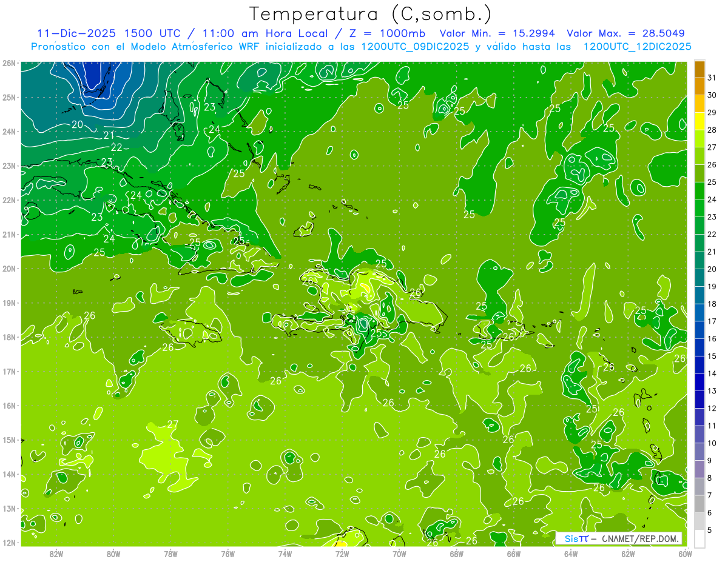
Task: Click the 60W longitude axis label
Action: [x=685, y=554]
